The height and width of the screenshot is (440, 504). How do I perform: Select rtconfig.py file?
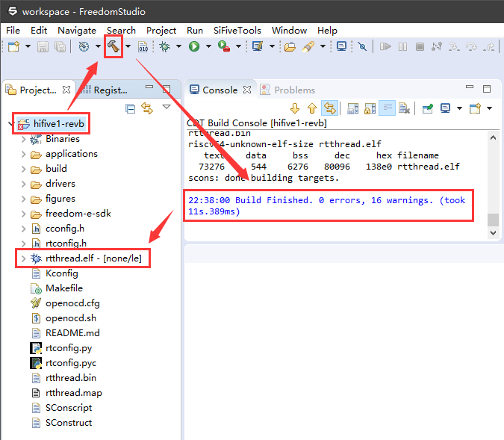click(69, 348)
